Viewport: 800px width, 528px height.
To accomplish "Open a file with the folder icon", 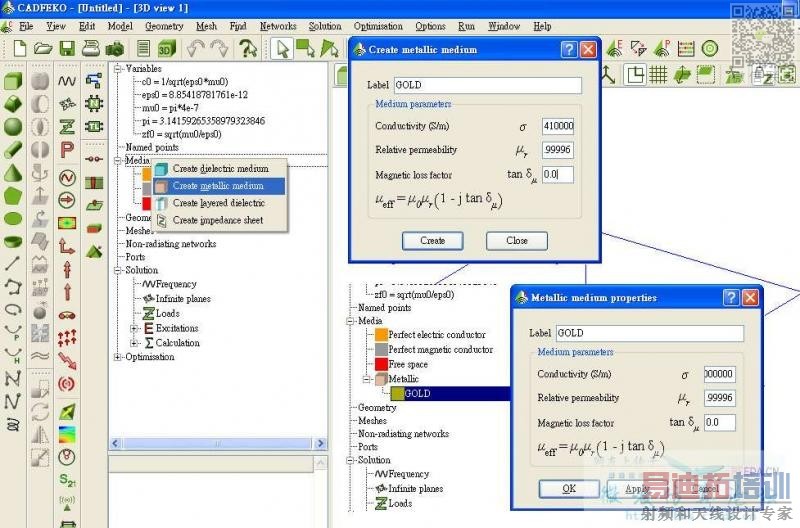I will (x=43, y=48).
